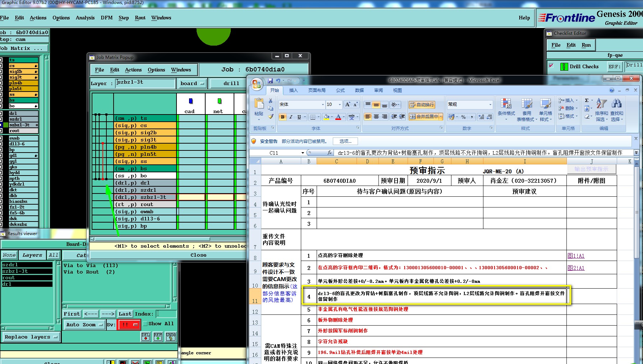Switch to the 插入 ribbon tab

(x=294, y=90)
